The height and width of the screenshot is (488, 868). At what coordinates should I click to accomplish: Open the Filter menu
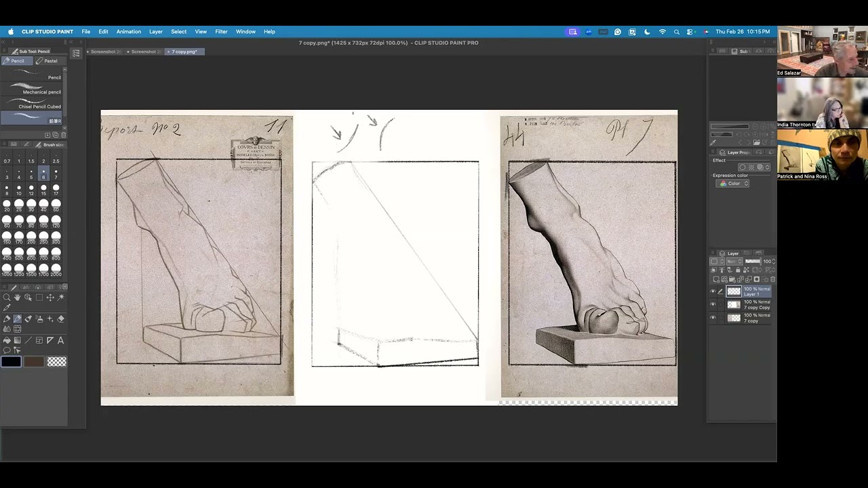coord(221,32)
